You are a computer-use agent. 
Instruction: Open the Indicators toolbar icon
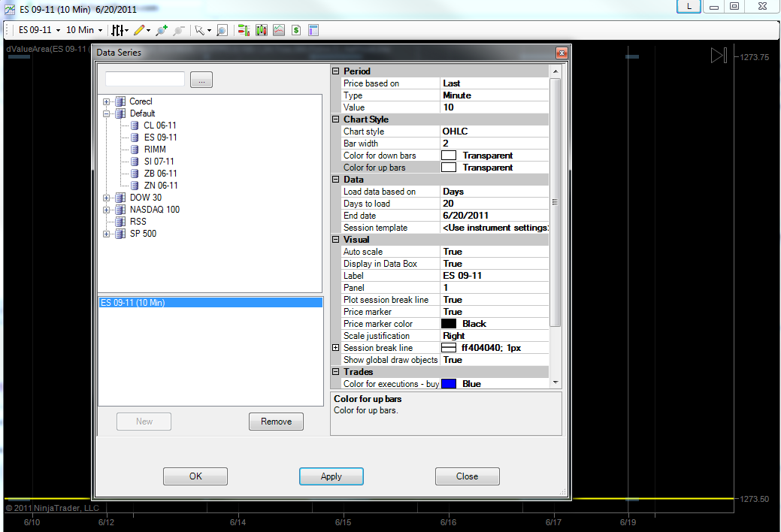(279, 30)
